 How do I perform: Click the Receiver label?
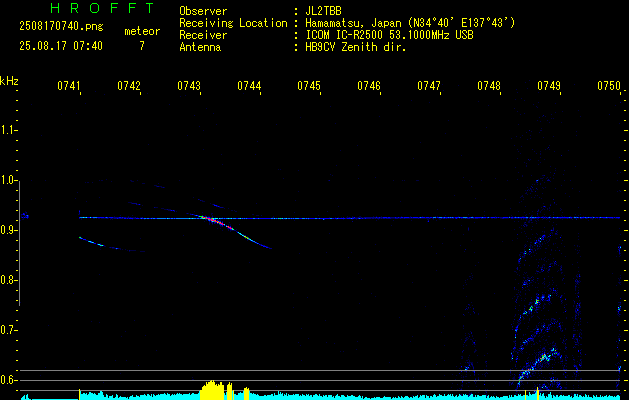(x=203, y=35)
